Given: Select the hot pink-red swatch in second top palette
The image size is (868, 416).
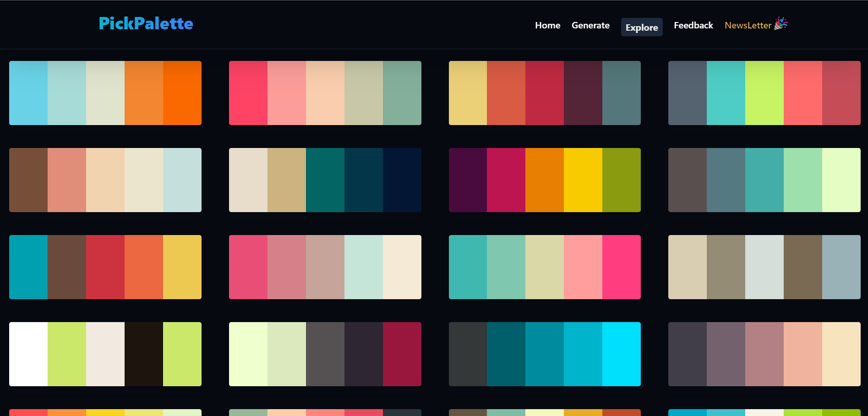Looking at the screenshot, I should 248,93.
